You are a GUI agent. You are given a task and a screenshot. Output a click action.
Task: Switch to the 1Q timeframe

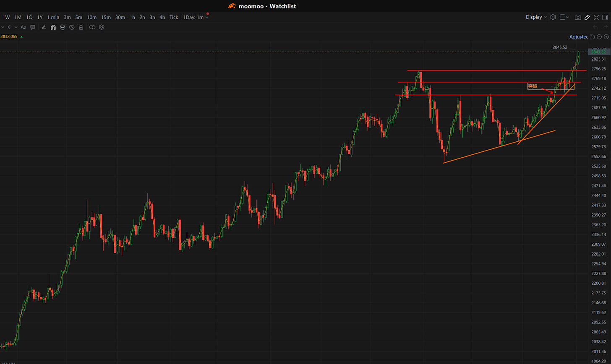[x=29, y=17]
